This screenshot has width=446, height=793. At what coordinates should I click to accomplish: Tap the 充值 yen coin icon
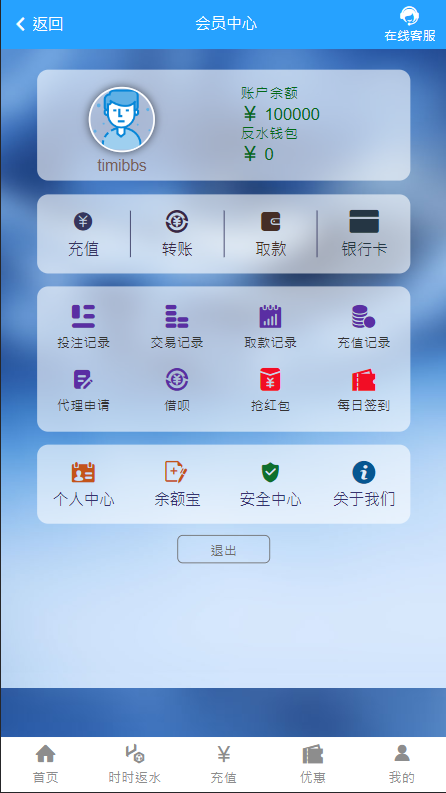[x=83, y=222]
